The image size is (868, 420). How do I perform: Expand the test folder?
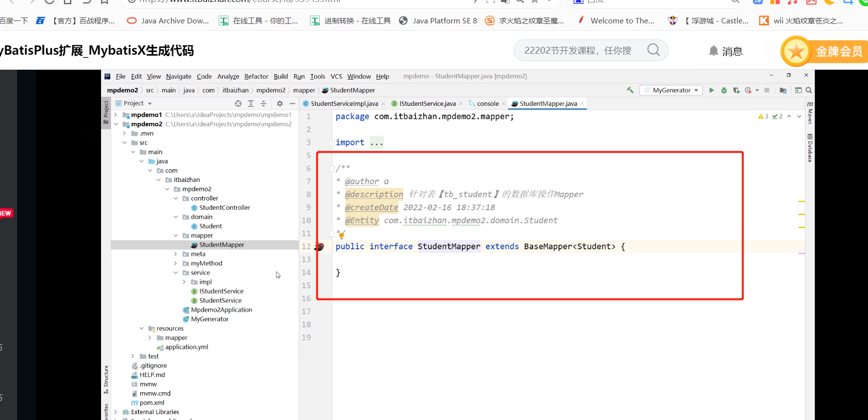coord(133,356)
